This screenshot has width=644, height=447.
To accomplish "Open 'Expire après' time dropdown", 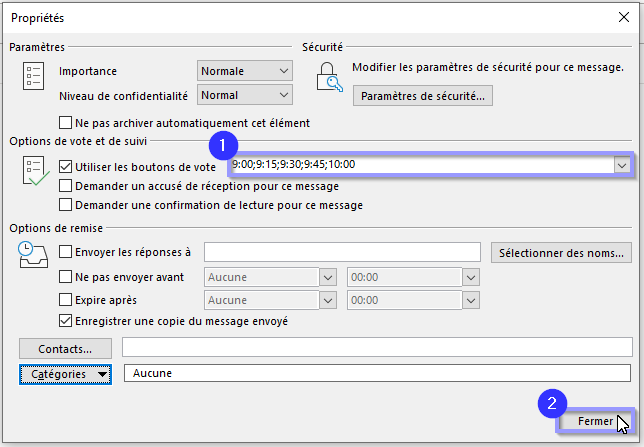I will click(x=471, y=301).
